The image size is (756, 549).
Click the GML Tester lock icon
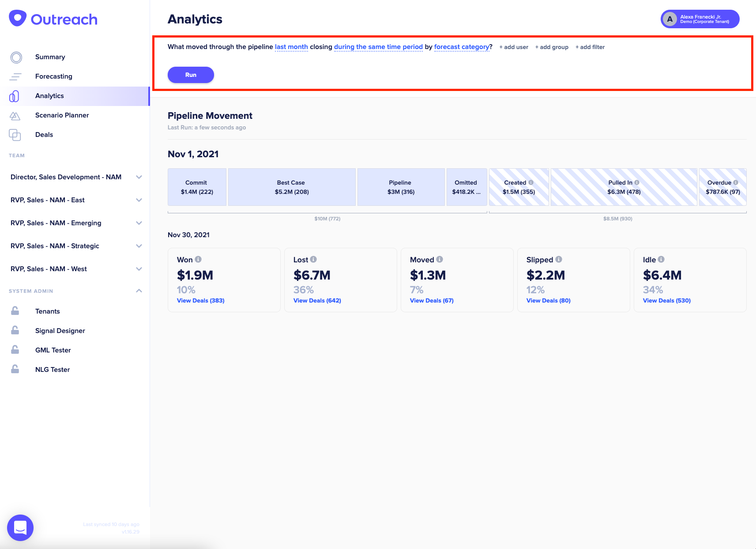pyautogui.click(x=15, y=350)
